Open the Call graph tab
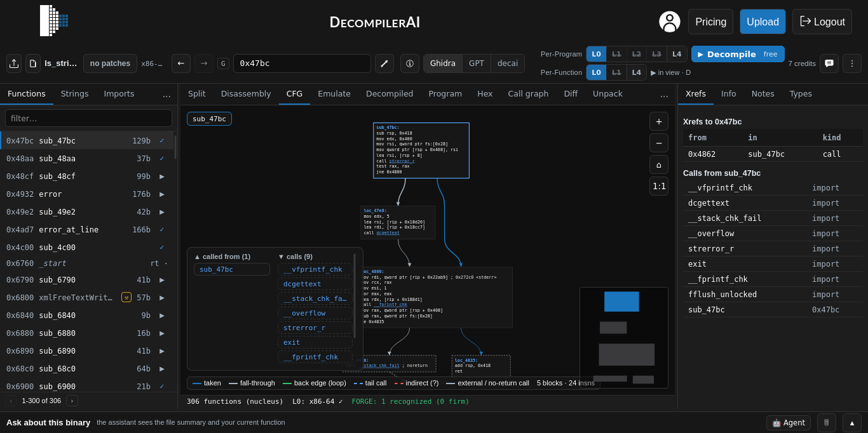The height and width of the screenshot is (433, 868). click(x=528, y=94)
